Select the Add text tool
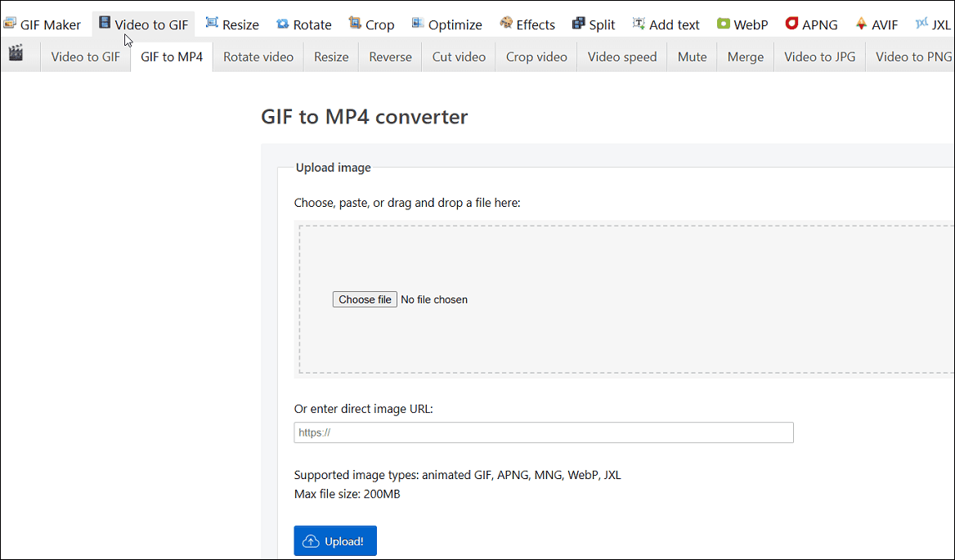955x560 pixels. coord(666,24)
